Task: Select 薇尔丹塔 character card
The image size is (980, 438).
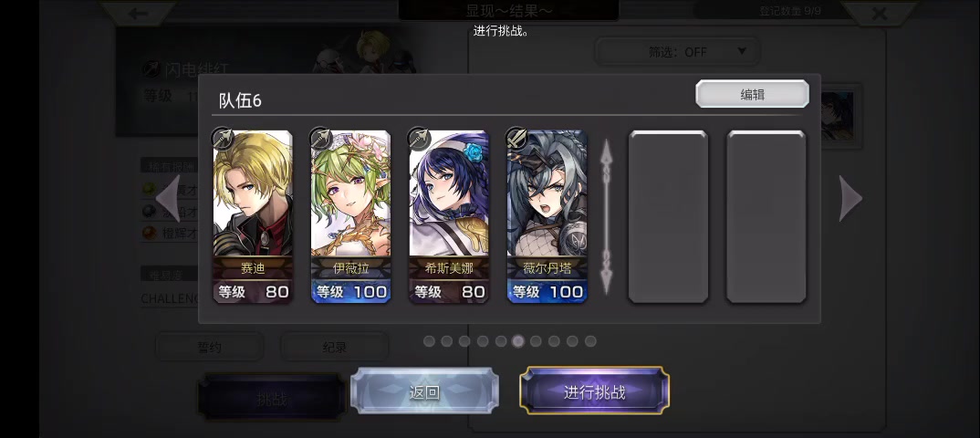Action: [547, 216]
